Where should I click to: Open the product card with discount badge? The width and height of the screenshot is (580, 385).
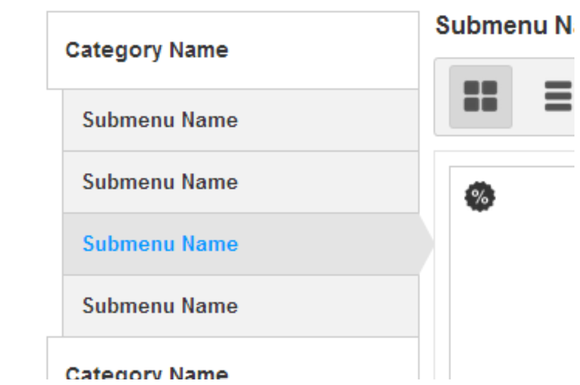512,273
